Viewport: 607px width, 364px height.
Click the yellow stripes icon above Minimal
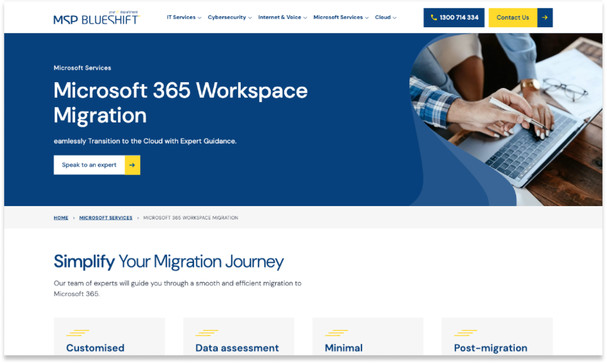[x=336, y=333]
